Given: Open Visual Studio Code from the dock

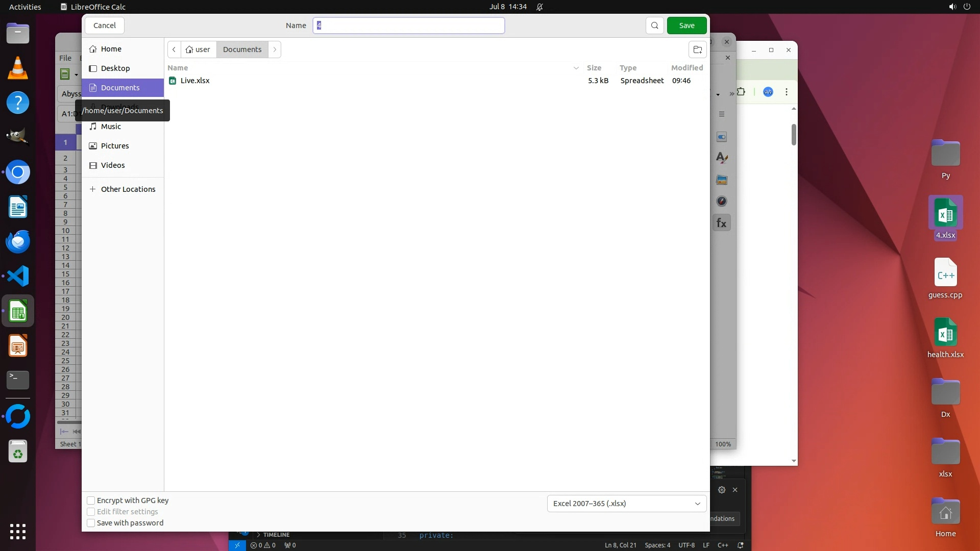Looking at the screenshot, I should tap(18, 277).
